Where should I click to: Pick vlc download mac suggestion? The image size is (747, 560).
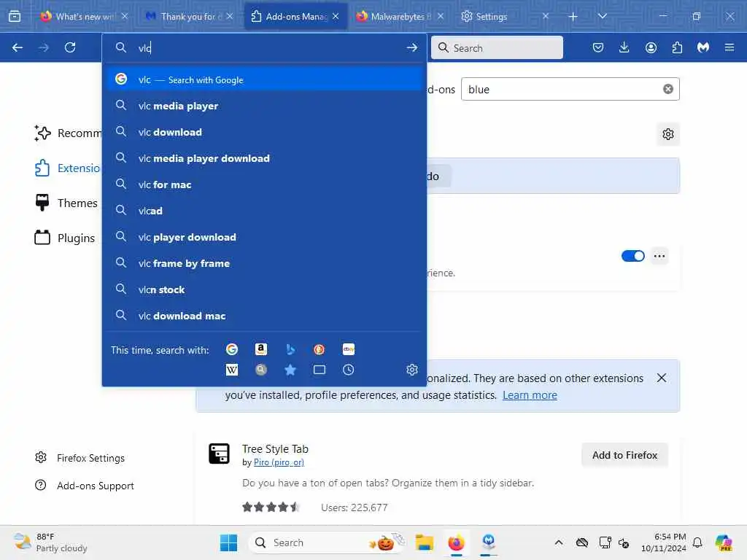(x=264, y=316)
